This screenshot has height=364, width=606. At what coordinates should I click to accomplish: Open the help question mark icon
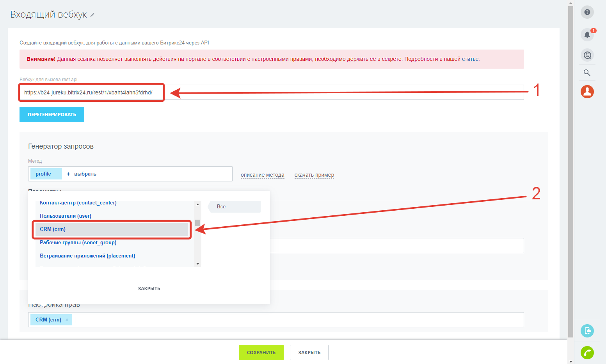pos(587,12)
